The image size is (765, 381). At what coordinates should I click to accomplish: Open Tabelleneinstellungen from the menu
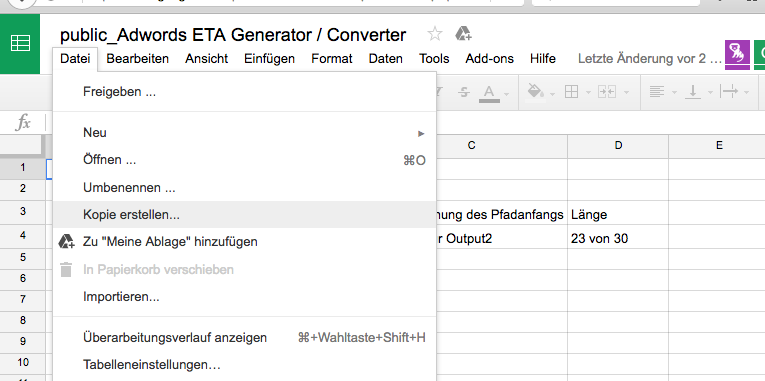click(x=244, y=365)
